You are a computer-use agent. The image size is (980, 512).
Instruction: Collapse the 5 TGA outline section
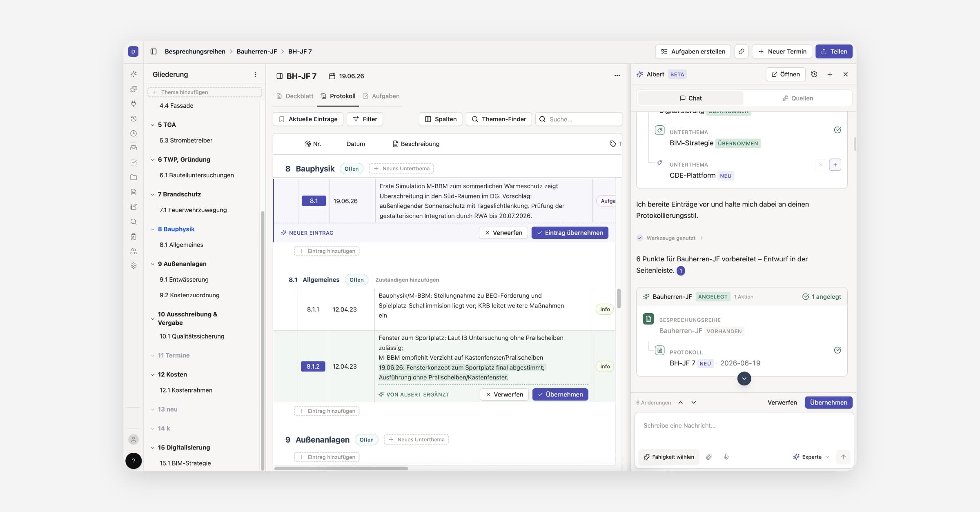(153, 125)
